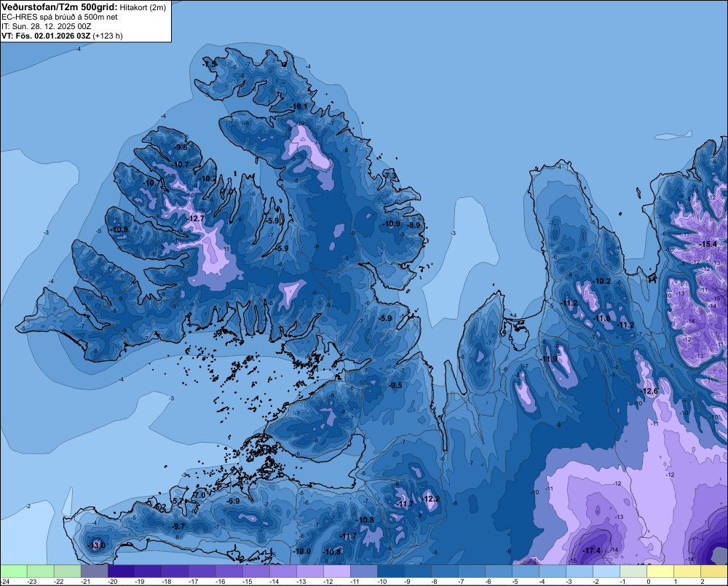
Task: Click the -17.4 temperature label on the map
Action: point(591,550)
